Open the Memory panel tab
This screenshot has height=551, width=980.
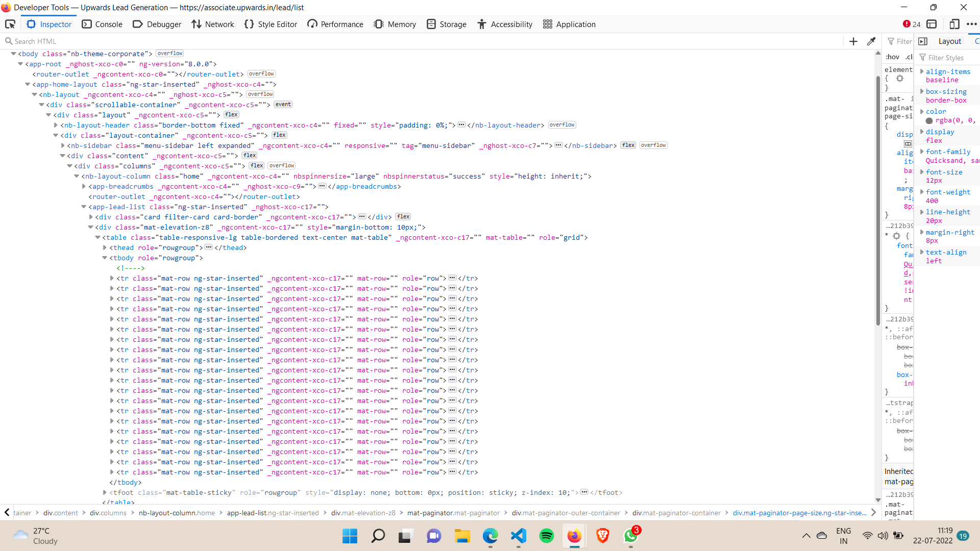coord(395,24)
